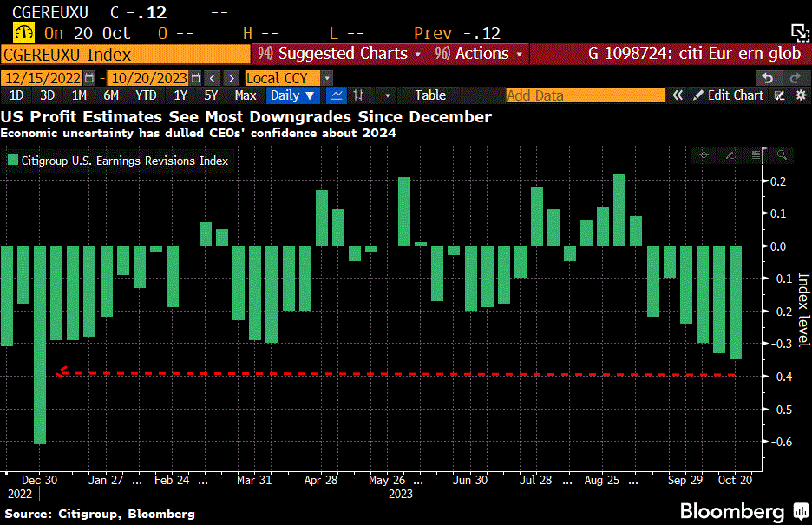
Task: Click the '-0.6' y-axis value label
Action: pyautogui.click(x=782, y=442)
